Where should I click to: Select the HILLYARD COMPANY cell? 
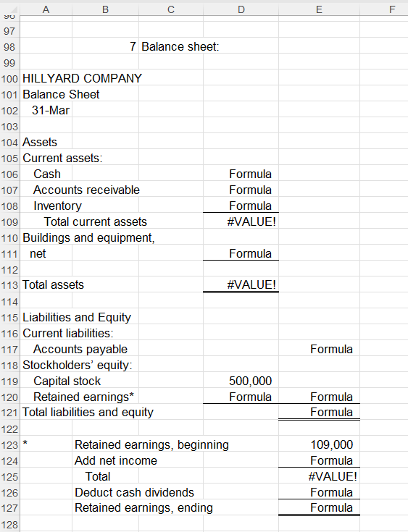[x=82, y=78]
